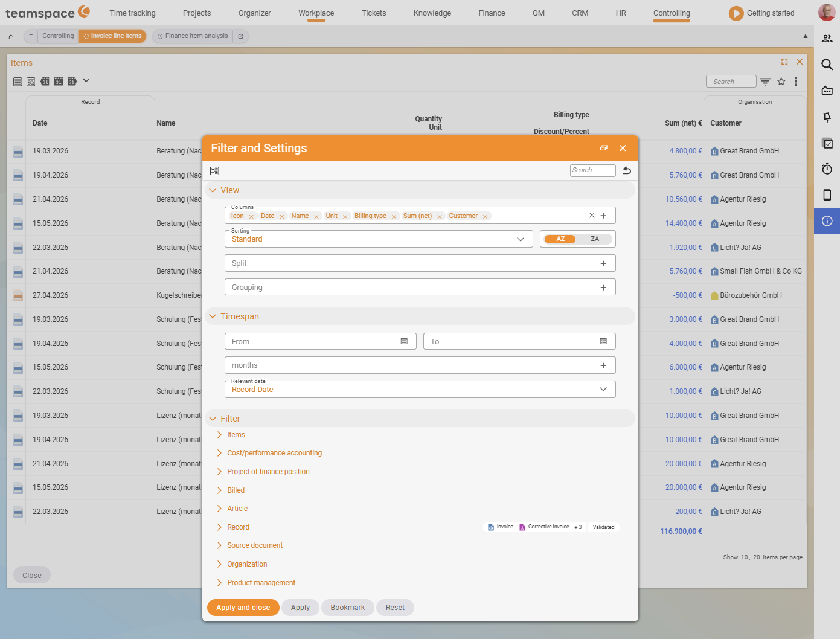Click the Reset button
840x639 pixels.
[x=395, y=608]
